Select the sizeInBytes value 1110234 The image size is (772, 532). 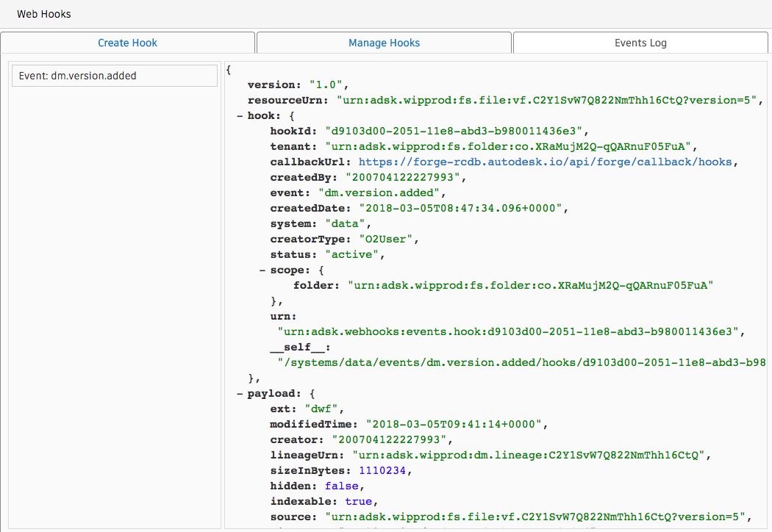[x=382, y=470]
